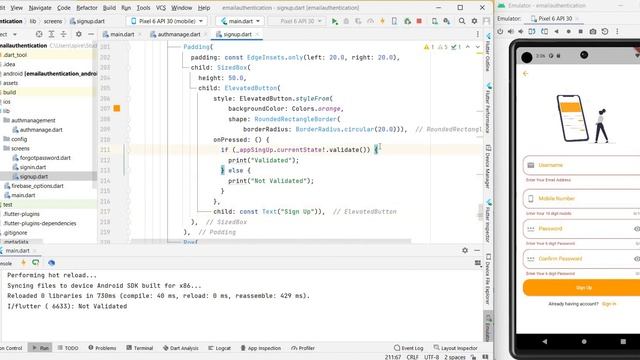Open emulator snapshots clock icon
This screenshot has height=360, width=640.
pyautogui.click(x=605, y=31)
